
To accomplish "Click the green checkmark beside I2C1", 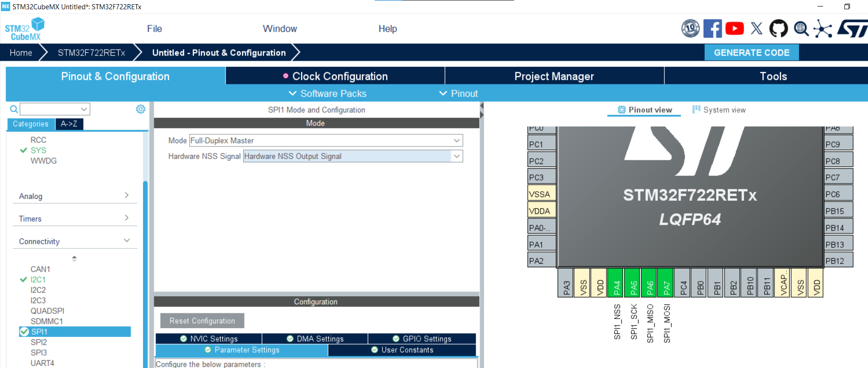I will [24, 279].
